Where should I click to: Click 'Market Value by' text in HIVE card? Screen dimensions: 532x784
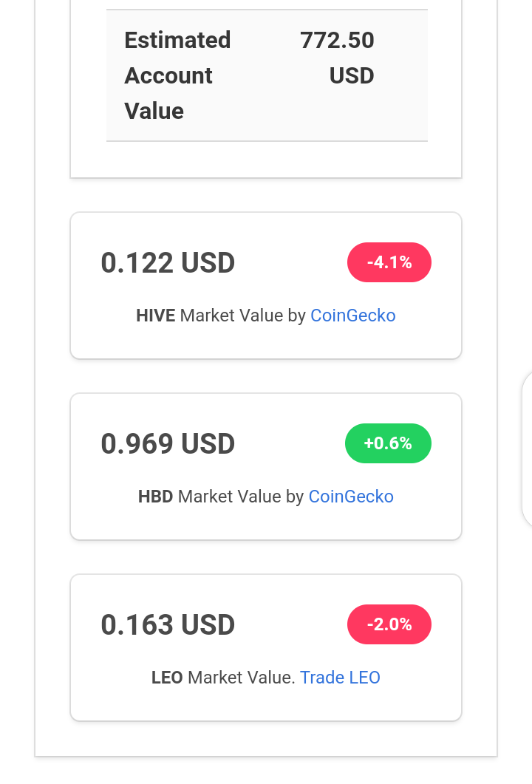(242, 316)
